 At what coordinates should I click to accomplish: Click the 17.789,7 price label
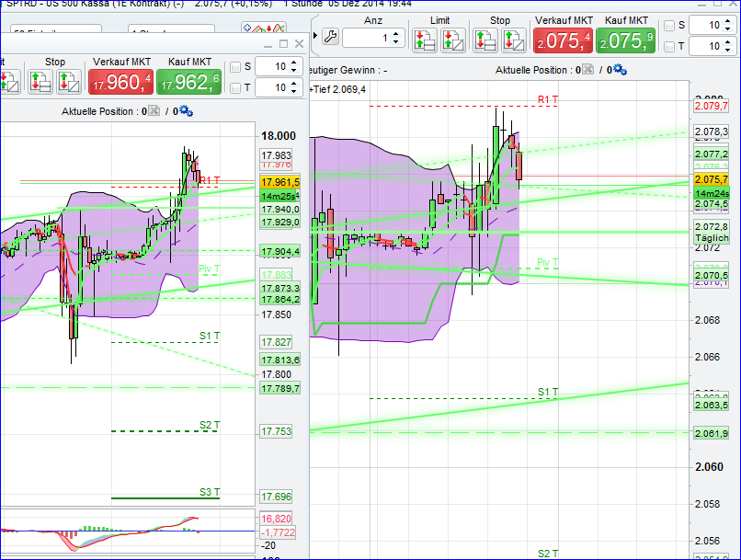280,388
